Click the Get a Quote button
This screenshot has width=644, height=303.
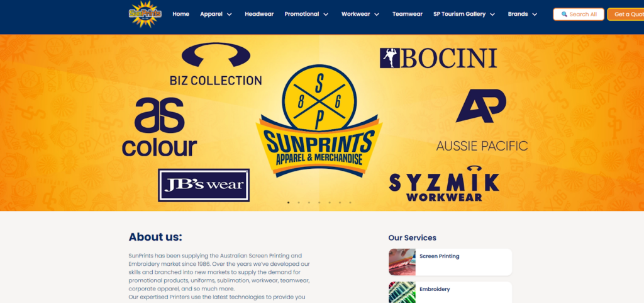point(626,14)
